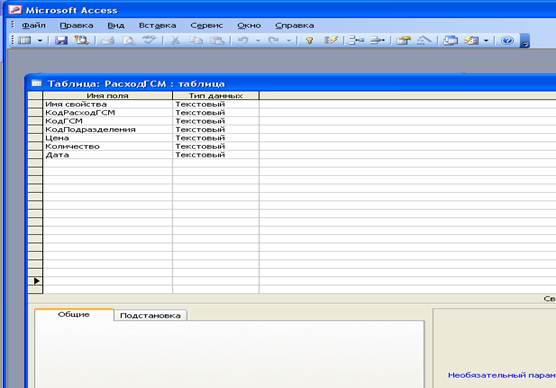Click the 'Имя поля' column header

(107, 95)
